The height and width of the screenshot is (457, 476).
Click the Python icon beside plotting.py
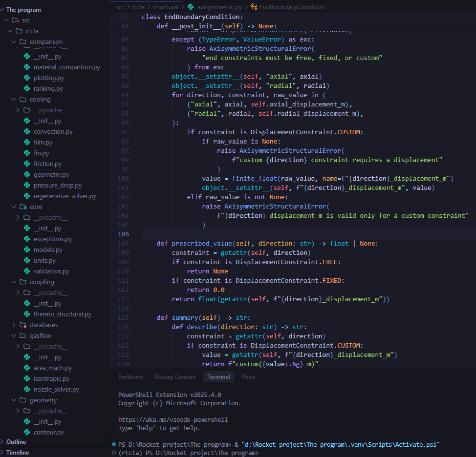(x=27, y=78)
